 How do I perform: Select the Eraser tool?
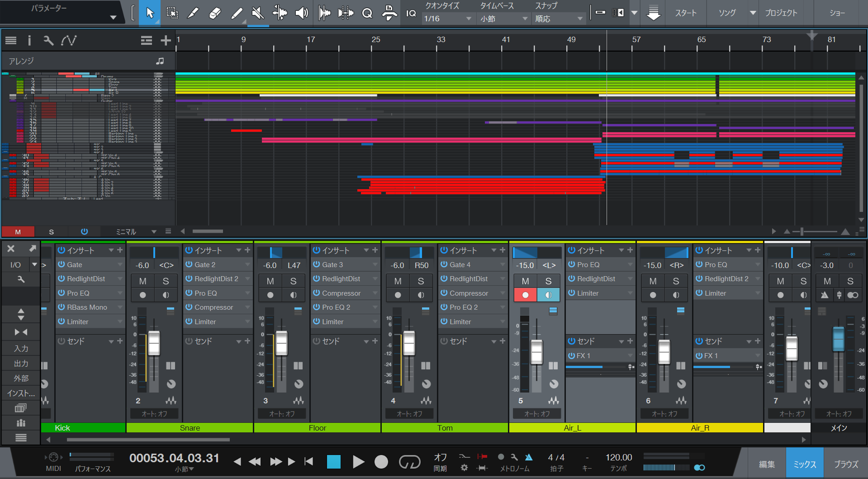click(x=215, y=13)
